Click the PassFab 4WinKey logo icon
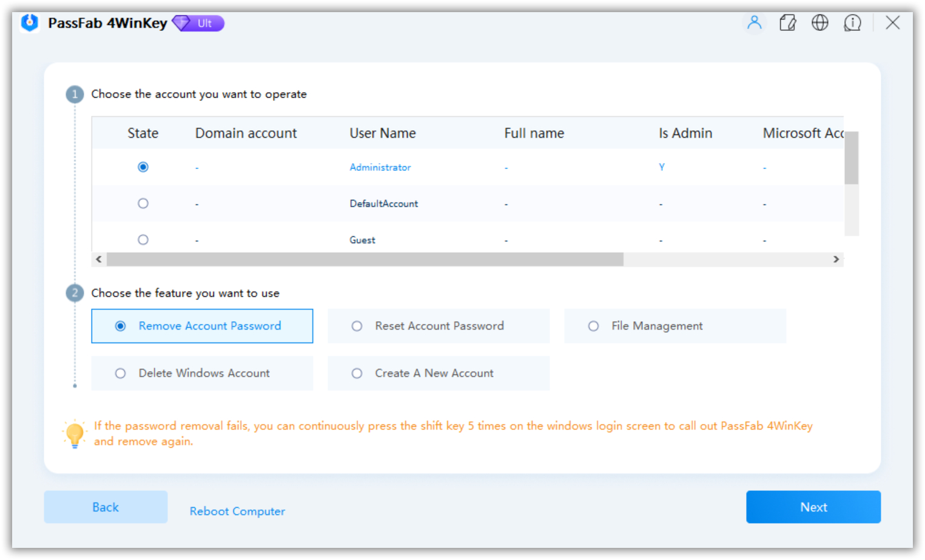 click(29, 22)
